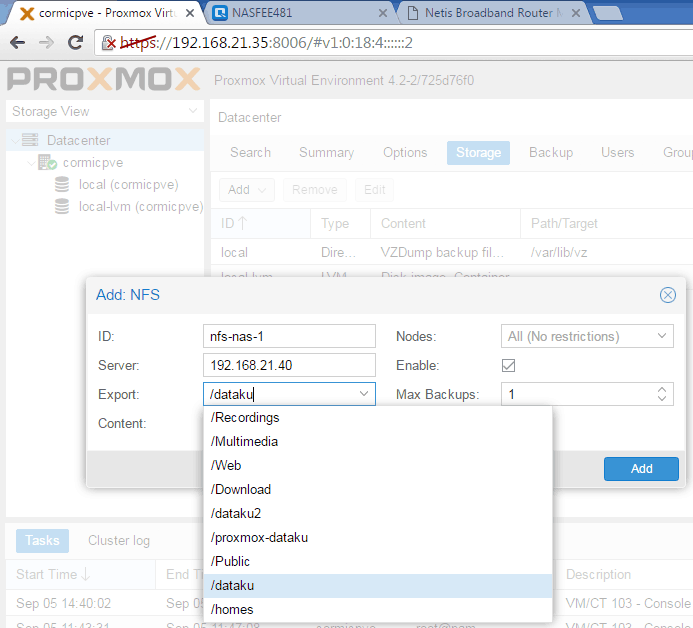This screenshot has height=628, width=693.
Task: Choose /dataku2 from export list
Action: coord(378,514)
